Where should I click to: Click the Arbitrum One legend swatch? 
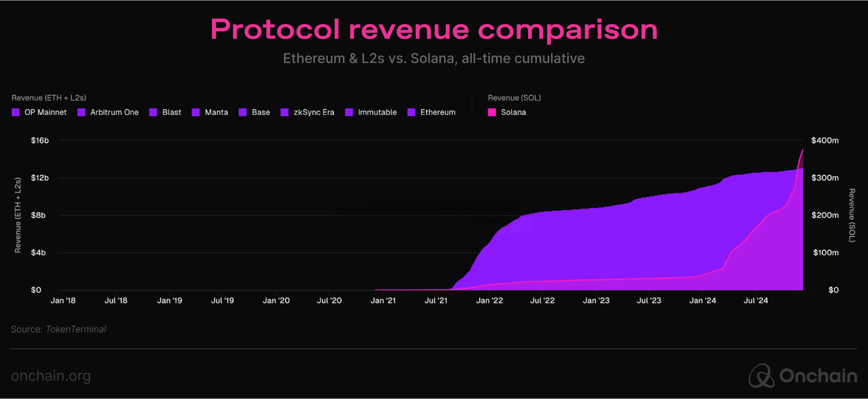(82, 112)
